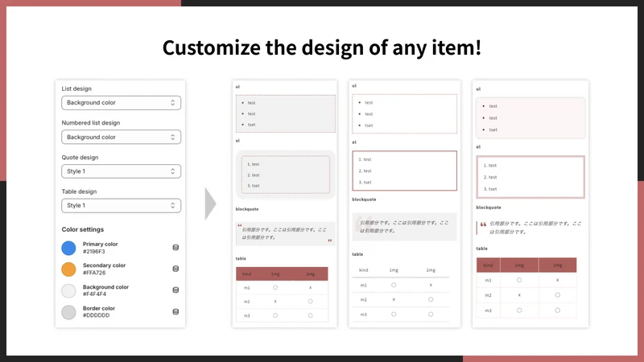Click the Primary color blue swatch
644x362 pixels.
pyautogui.click(x=68, y=248)
